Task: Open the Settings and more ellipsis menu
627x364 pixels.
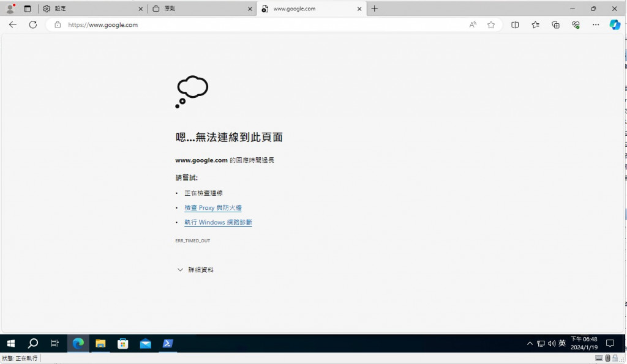Action: [596, 24]
